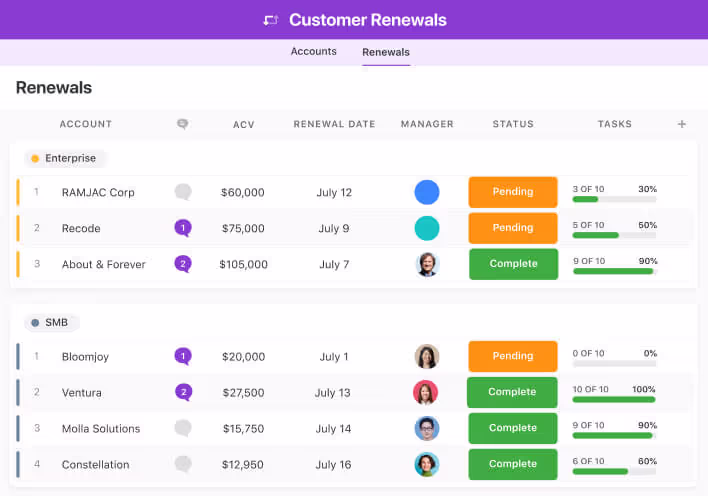708x496 pixels.
Task: Collapse the SMB group
Action: click(x=54, y=323)
